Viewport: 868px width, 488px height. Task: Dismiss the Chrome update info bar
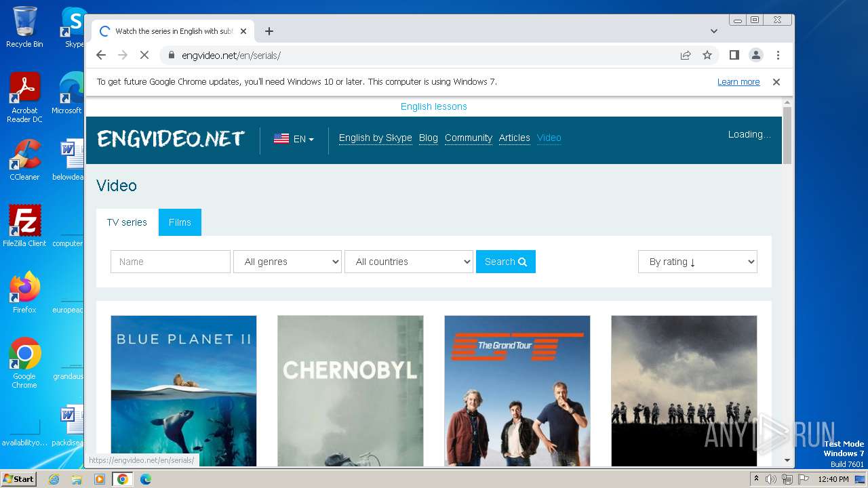click(776, 82)
